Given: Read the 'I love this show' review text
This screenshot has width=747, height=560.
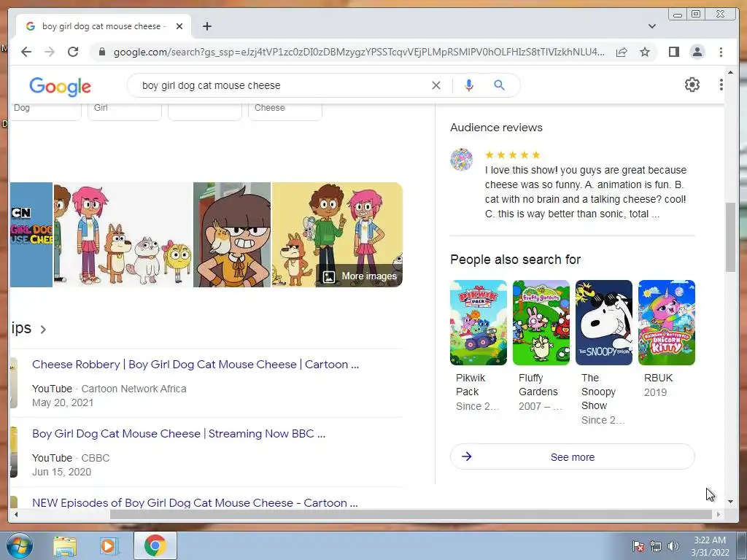Looking at the screenshot, I should click(x=586, y=192).
